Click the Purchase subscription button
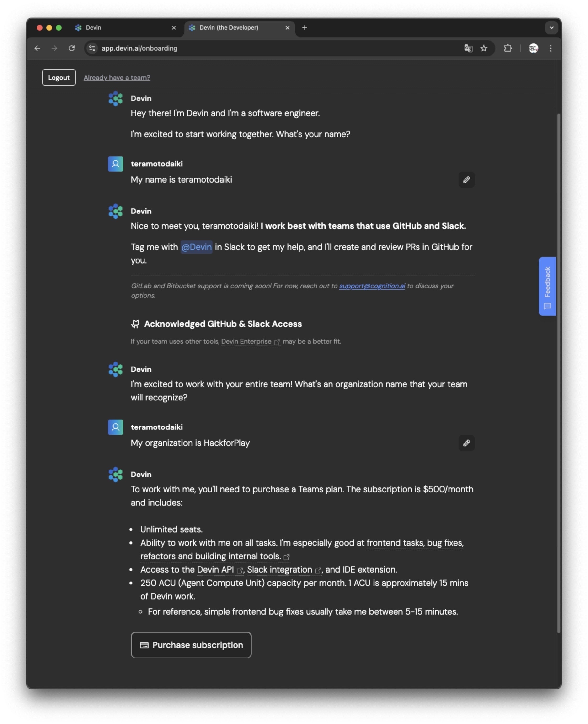Viewport: 588px width, 724px height. click(x=191, y=645)
